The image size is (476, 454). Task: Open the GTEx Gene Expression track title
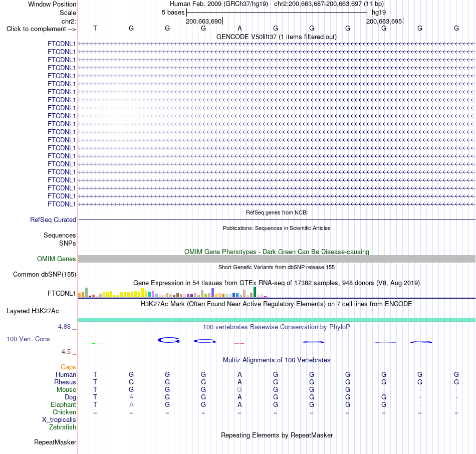[277, 283]
